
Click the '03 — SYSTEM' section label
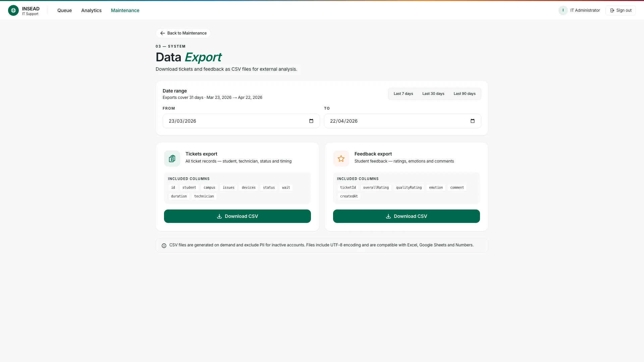[x=171, y=46]
